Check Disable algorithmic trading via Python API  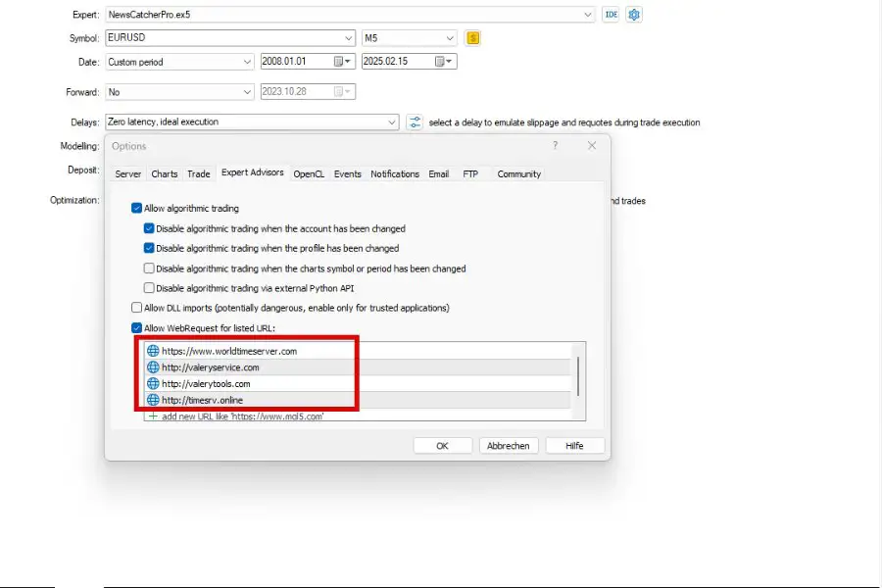coord(149,288)
